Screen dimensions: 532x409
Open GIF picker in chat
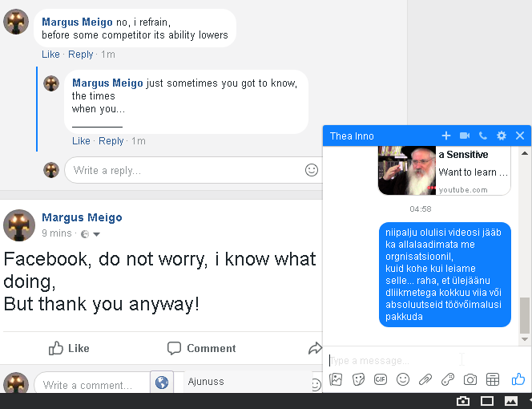tap(381, 379)
